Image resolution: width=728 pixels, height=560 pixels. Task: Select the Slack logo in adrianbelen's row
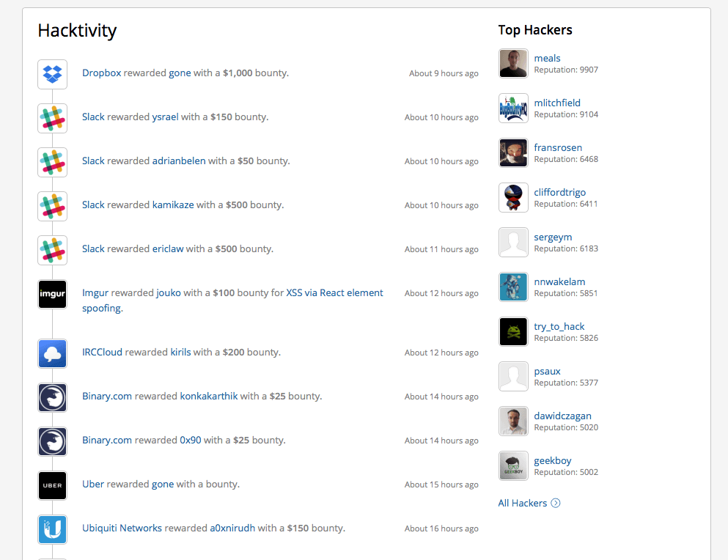53,163
